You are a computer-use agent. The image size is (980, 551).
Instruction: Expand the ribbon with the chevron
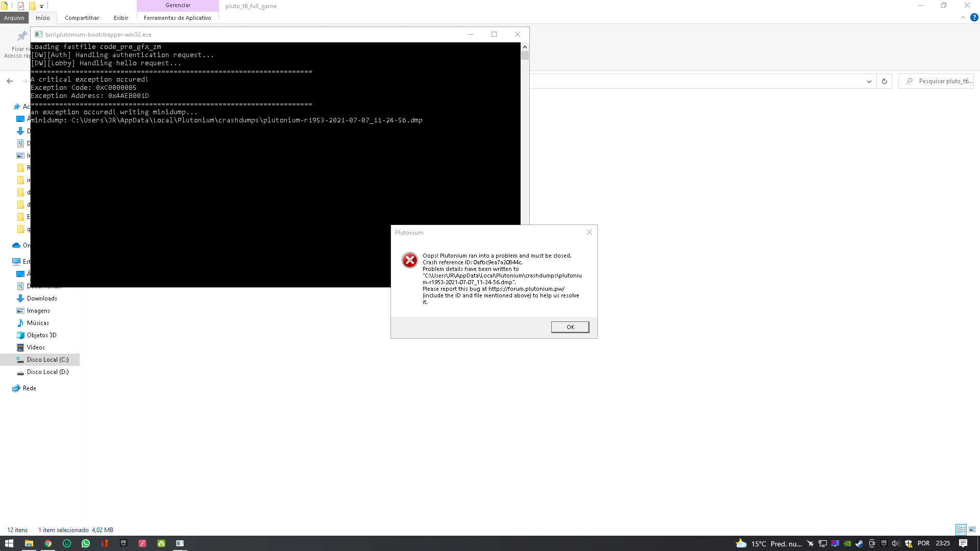point(963,17)
